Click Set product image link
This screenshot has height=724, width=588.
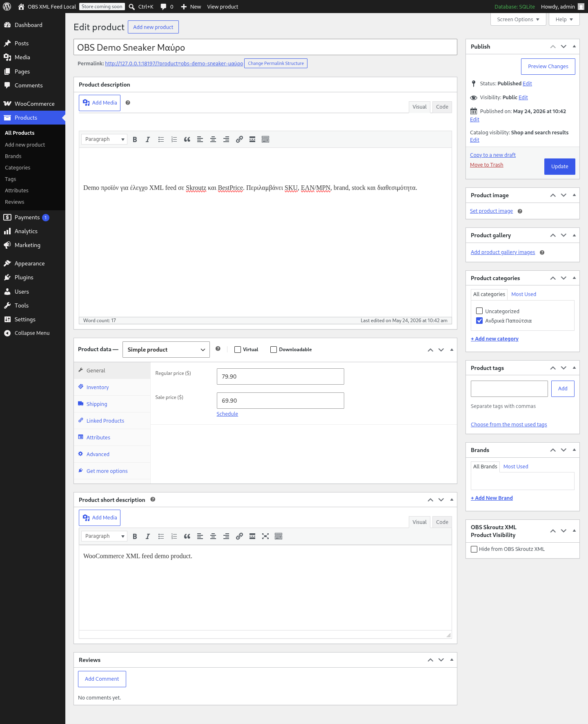click(491, 211)
